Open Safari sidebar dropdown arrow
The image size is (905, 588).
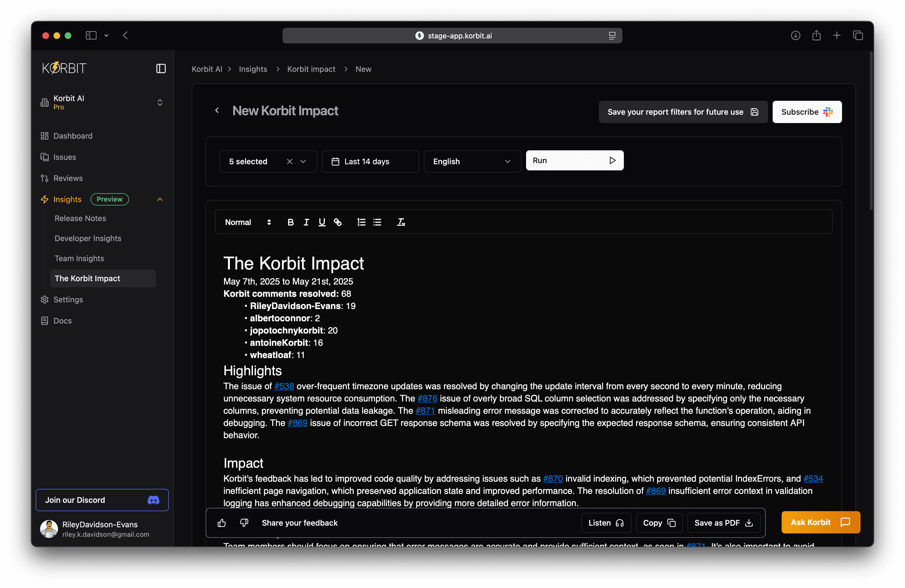tap(106, 35)
